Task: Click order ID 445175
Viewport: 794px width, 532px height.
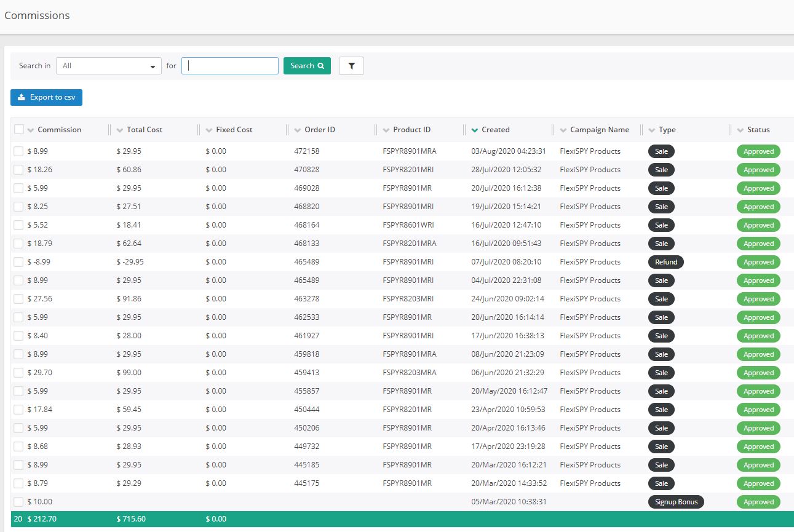Action: pos(307,483)
